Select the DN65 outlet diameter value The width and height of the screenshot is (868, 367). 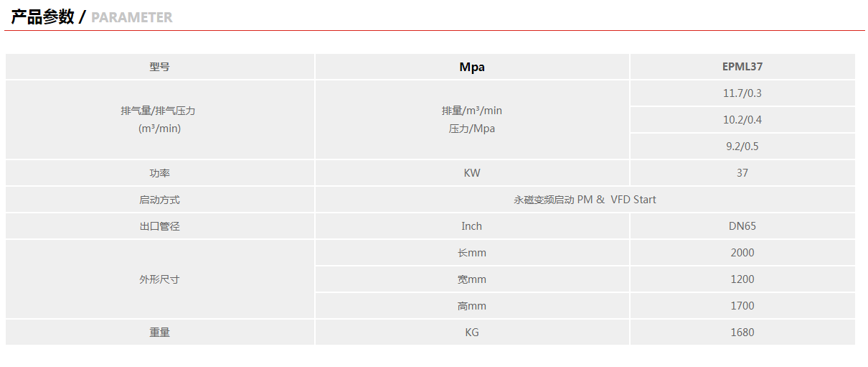pos(742,226)
